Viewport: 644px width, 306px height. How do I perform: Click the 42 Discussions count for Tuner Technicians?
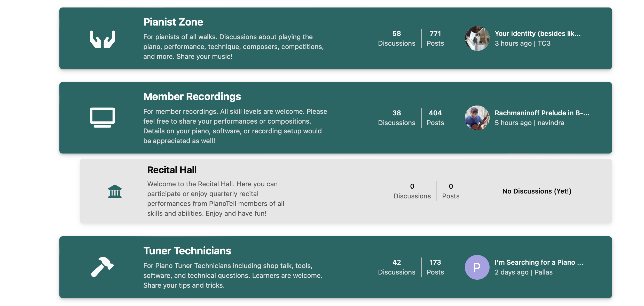(x=396, y=267)
